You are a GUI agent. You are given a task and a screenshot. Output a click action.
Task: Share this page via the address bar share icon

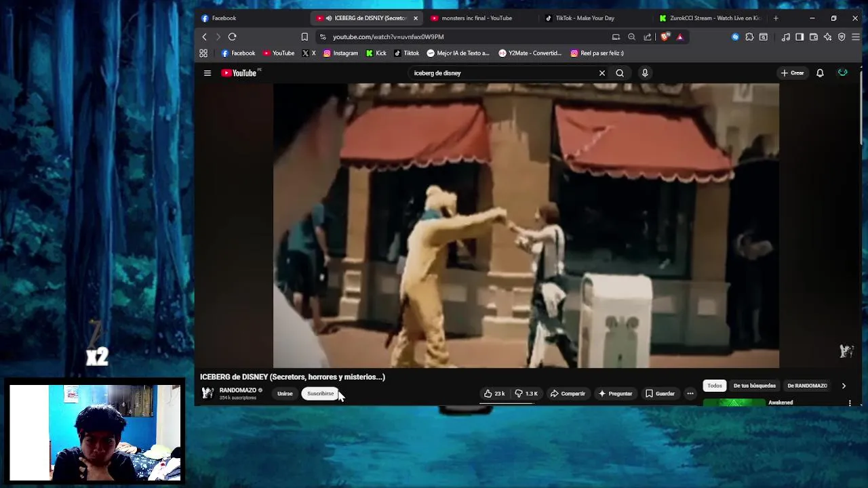[x=648, y=37]
